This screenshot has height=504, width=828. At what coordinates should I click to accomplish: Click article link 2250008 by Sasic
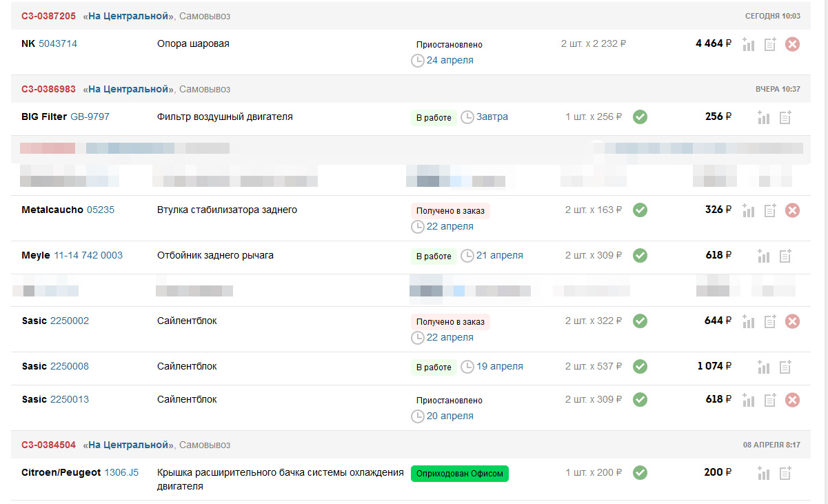pos(70,366)
